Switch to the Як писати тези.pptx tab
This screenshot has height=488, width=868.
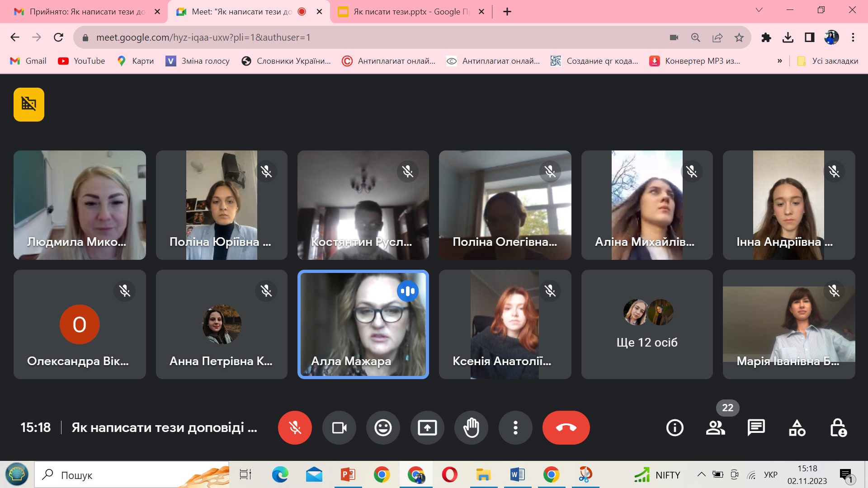[407, 12]
